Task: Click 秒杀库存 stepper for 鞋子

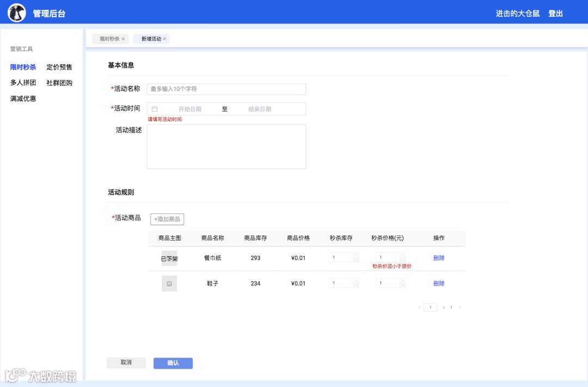Action: point(344,283)
